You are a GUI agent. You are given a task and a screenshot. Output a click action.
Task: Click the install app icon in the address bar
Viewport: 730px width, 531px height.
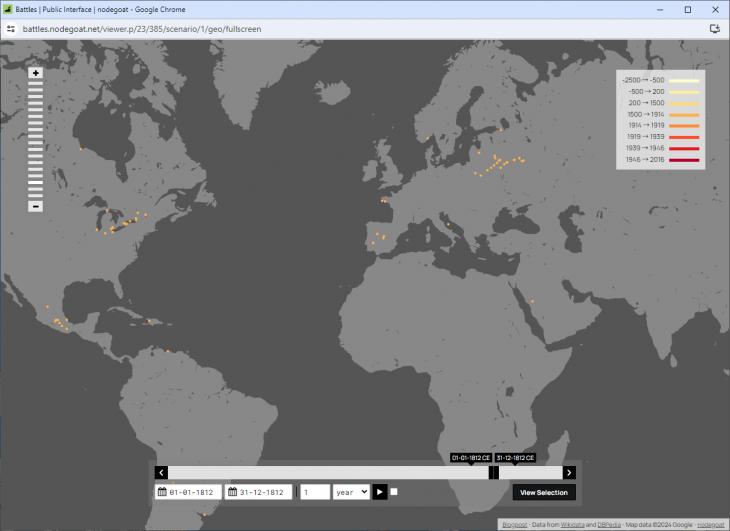[x=714, y=29]
